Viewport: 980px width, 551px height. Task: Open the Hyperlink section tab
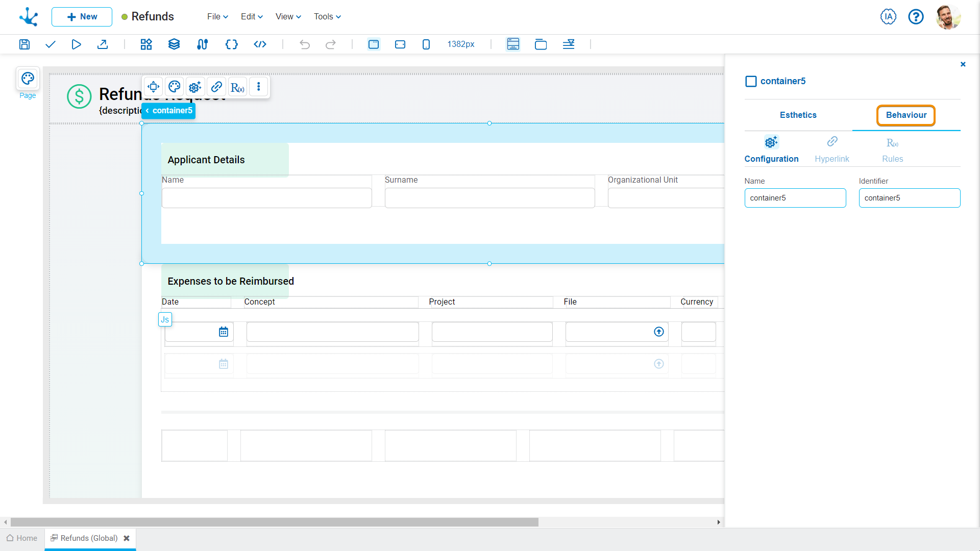tap(832, 149)
